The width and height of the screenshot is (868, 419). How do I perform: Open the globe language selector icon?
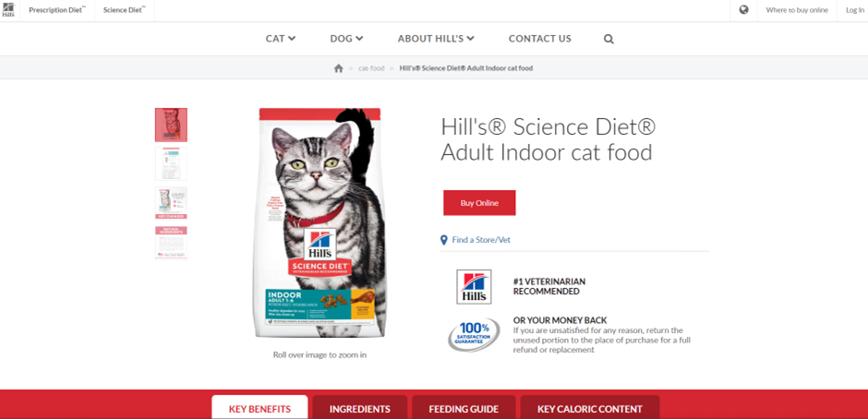coord(744,10)
